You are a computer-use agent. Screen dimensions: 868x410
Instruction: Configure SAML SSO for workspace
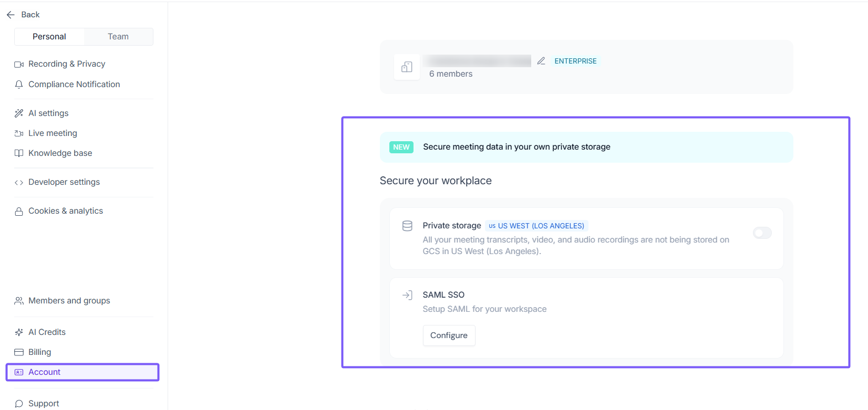pyautogui.click(x=449, y=335)
